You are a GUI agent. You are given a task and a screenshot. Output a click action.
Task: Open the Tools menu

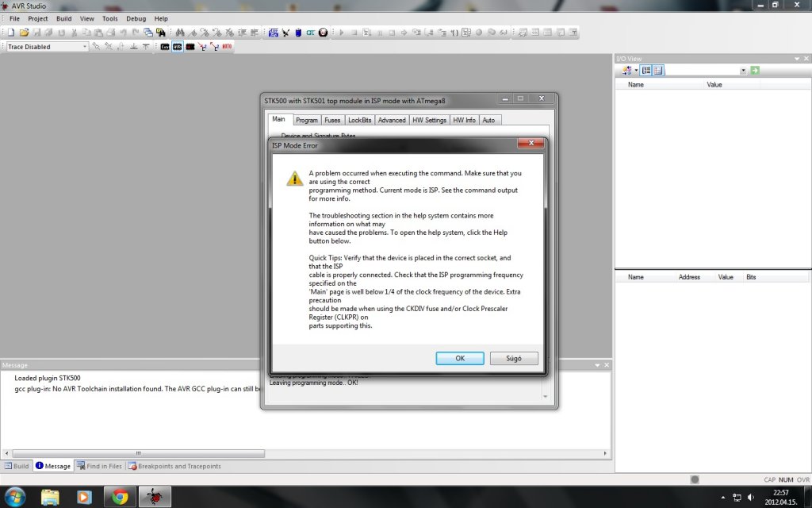(x=109, y=19)
